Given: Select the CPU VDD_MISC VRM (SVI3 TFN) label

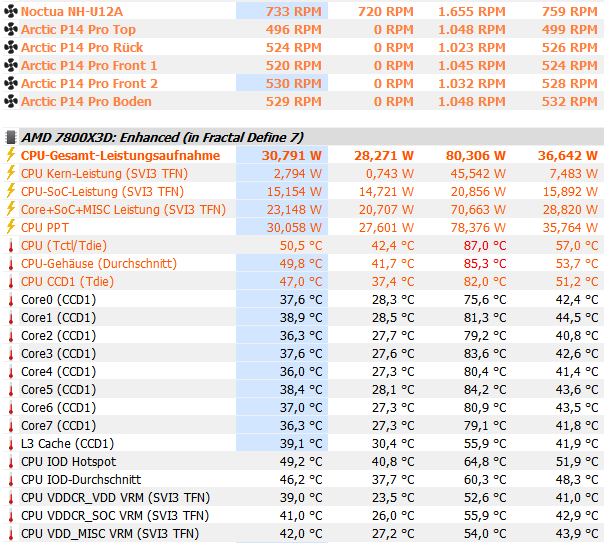Looking at the screenshot, I should pos(110,534).
